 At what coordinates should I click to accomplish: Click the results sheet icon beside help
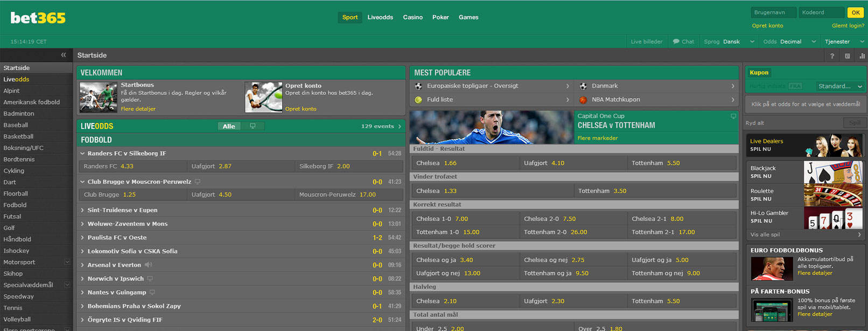(847, 56)
